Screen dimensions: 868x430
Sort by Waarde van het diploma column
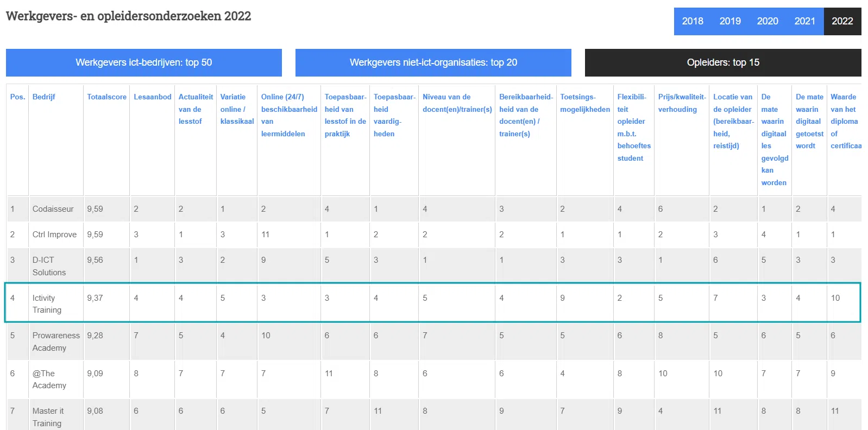point(846,121)
